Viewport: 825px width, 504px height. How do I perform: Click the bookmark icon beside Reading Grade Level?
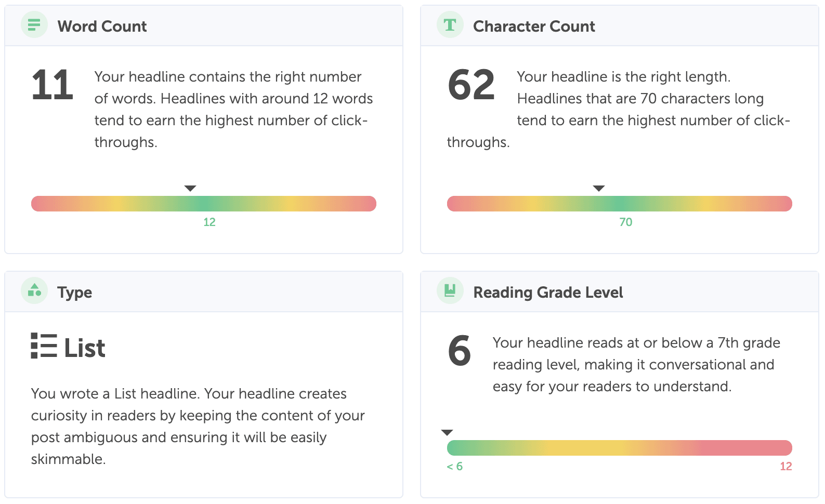449,291
